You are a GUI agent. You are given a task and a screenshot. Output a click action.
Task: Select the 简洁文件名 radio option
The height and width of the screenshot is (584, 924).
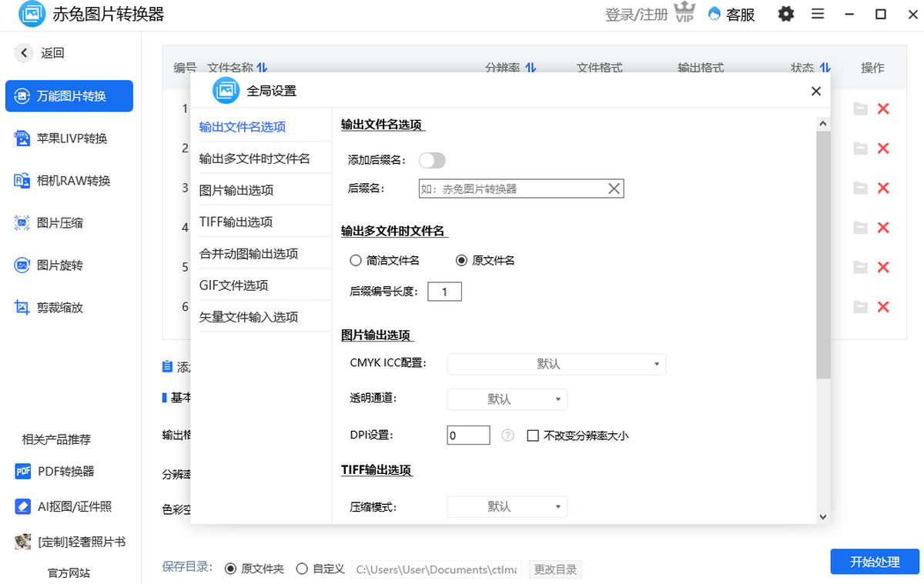354,260
